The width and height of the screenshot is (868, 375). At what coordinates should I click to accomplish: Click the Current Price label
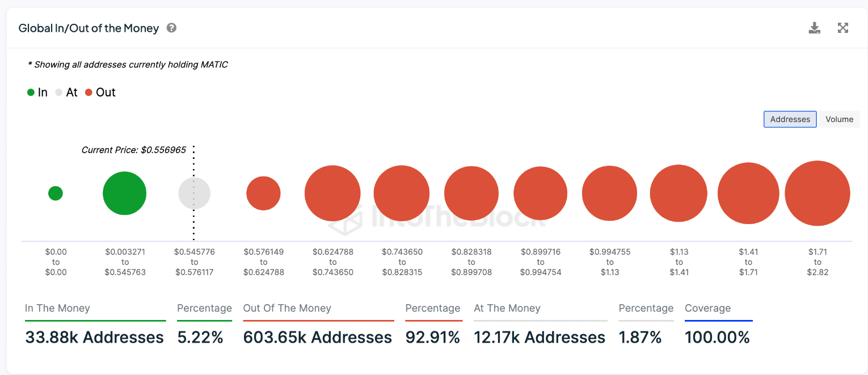(x=134, y=150)
